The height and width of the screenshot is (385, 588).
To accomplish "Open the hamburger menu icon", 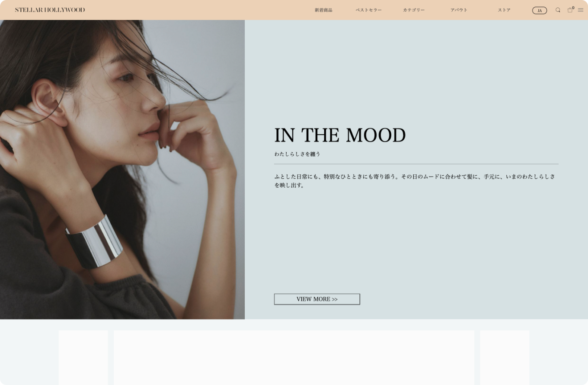I will coord(581,10).
